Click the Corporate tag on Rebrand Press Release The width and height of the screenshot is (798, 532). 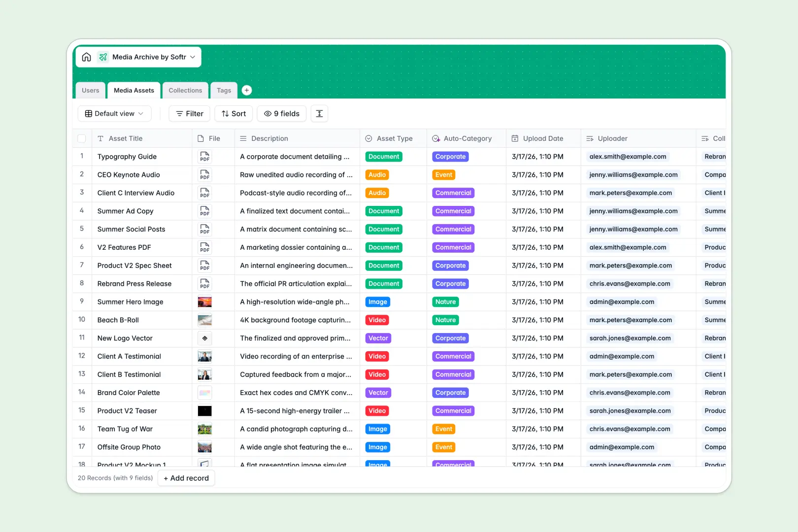click(450, 284)
